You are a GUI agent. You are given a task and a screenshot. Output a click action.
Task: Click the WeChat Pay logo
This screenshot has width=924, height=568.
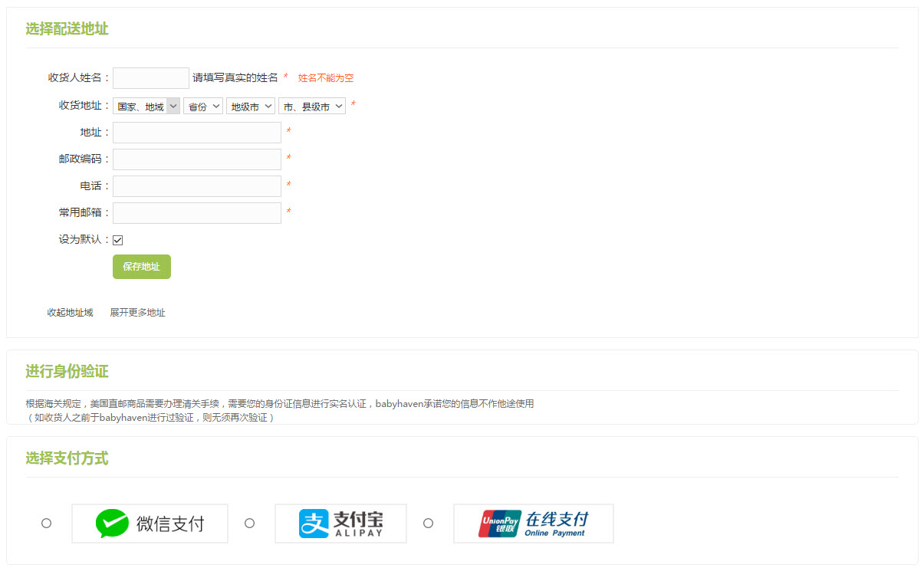(150, 524)
